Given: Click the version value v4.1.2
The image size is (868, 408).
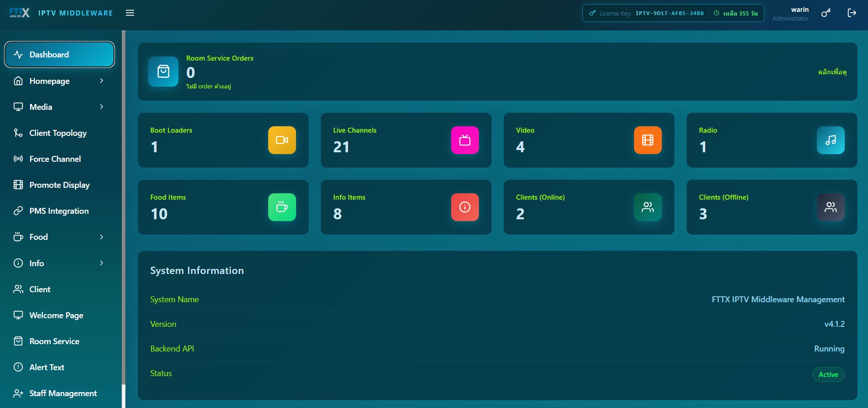Looking at the screenshot, I should click(x=834, y=324).
